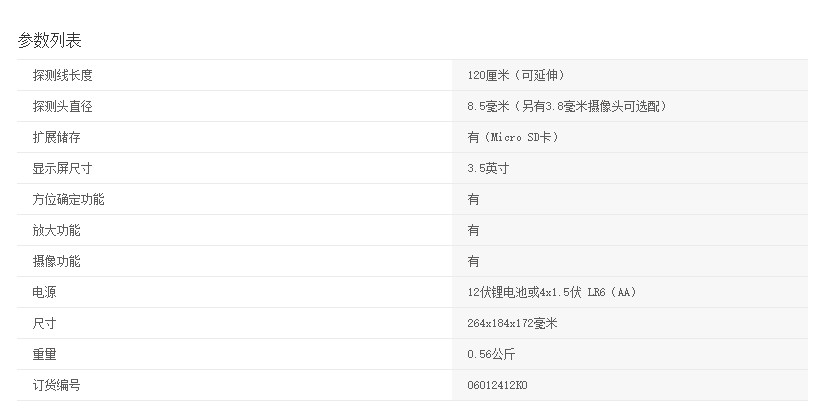Select the 显示屏尺寸 label
Viewport: 813px width, 415px height.
[63, 168]
